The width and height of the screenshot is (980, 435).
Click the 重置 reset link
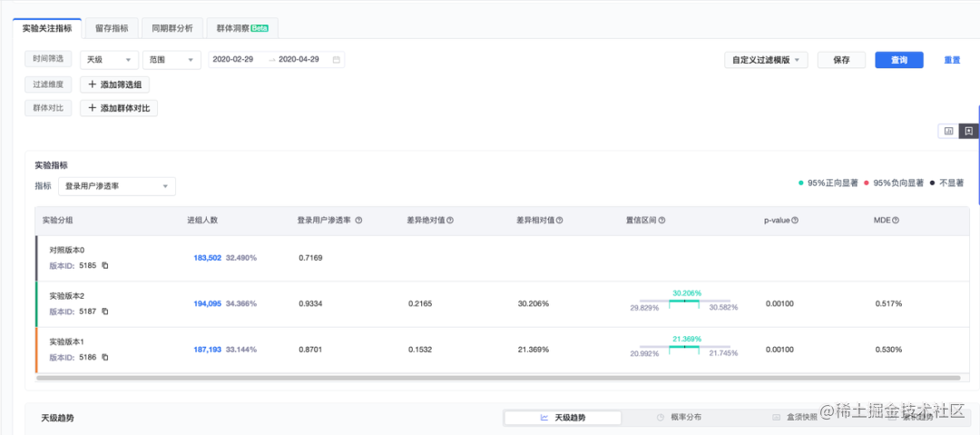tap(952, 60)
